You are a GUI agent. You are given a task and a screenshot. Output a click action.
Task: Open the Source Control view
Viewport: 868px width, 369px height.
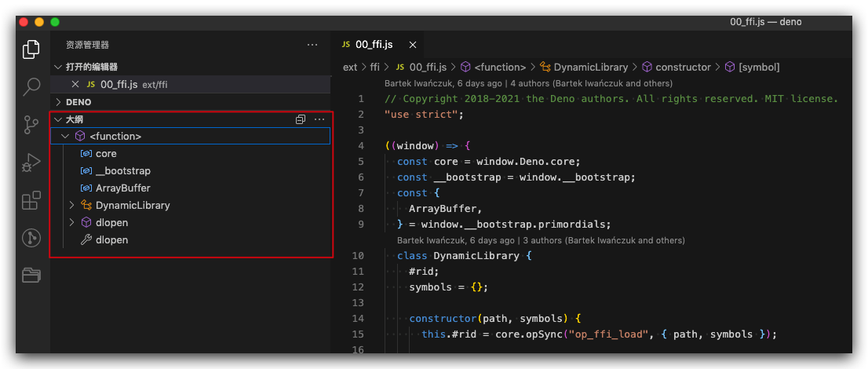coord(31,125)
